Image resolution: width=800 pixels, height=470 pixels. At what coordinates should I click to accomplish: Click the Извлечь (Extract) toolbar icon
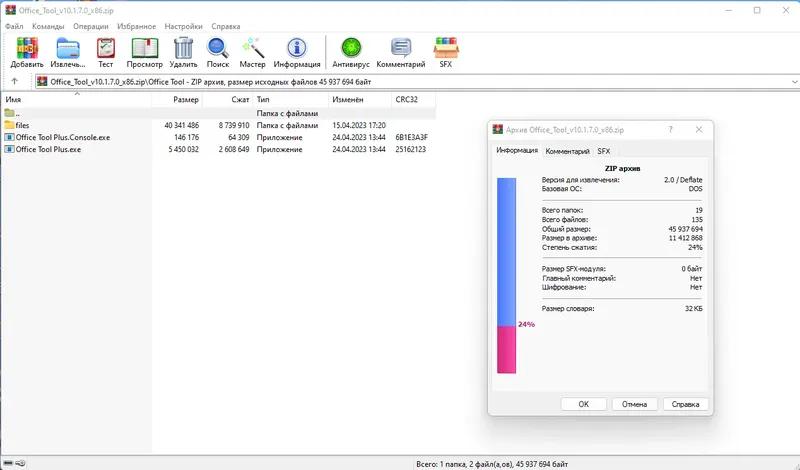pyautogui.click(x=68, y=48)
